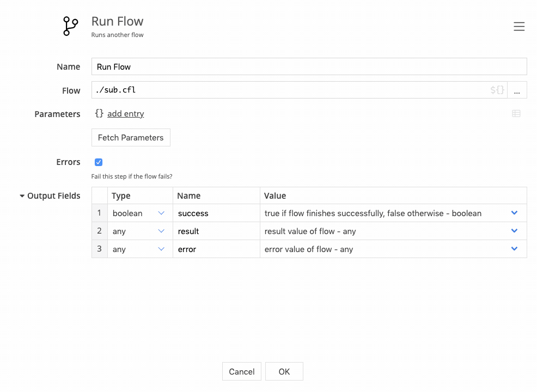
Task: Select the 'error' name cell
Action: coord(216,249)
